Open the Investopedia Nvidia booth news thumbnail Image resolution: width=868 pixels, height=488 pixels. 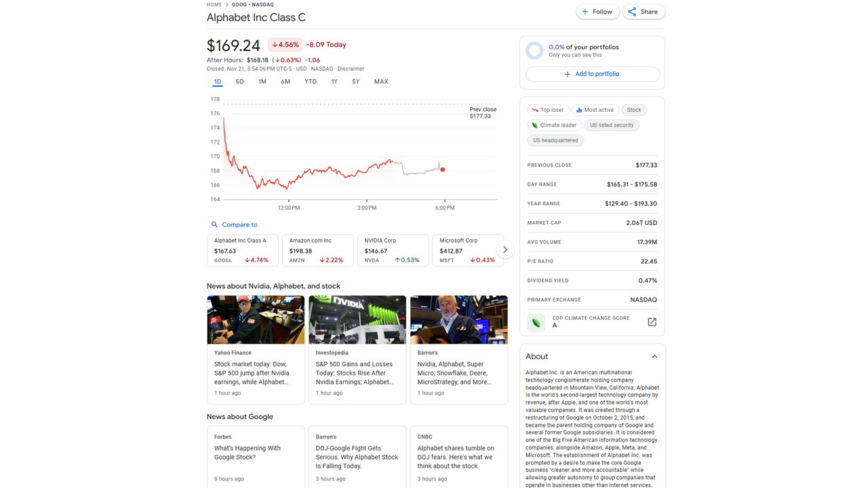pos(357,320)
